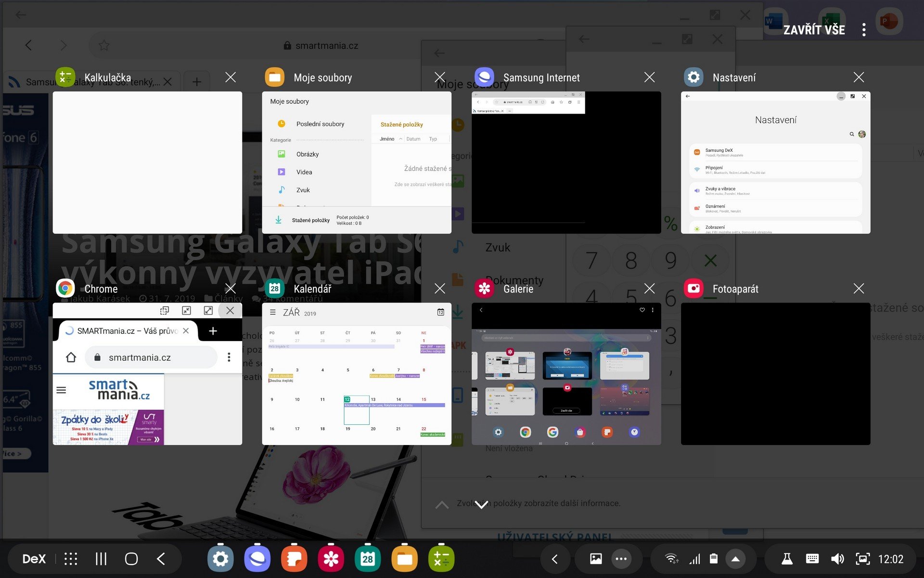Click home icon in Chrome card
This screenshot has height=578, width=924.
point(71,357)
